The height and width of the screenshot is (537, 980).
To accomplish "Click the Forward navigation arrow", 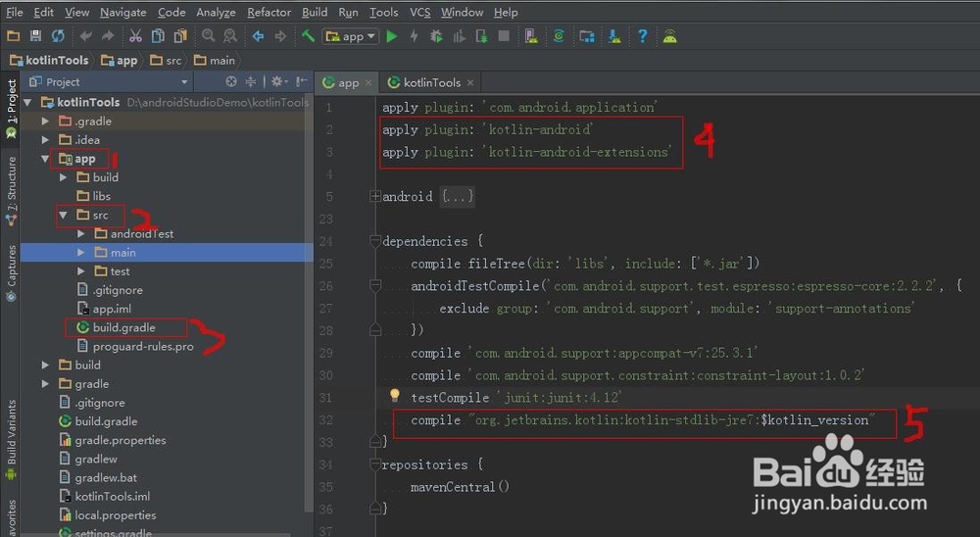I will (x=280, y=36).
